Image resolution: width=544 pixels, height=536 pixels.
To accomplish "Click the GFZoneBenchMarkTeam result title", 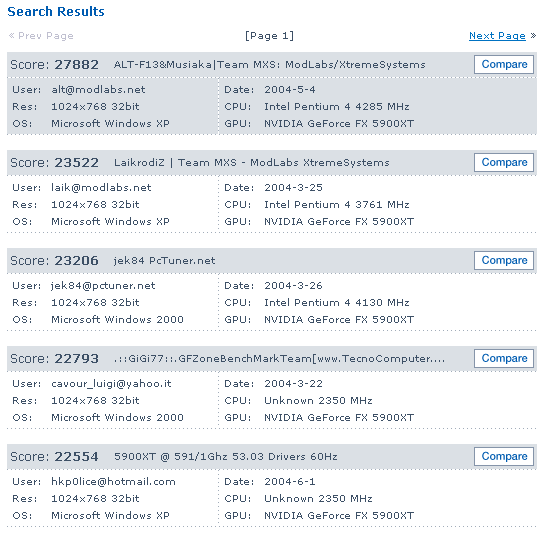I will pyautogui.click(x=279, y=359).
